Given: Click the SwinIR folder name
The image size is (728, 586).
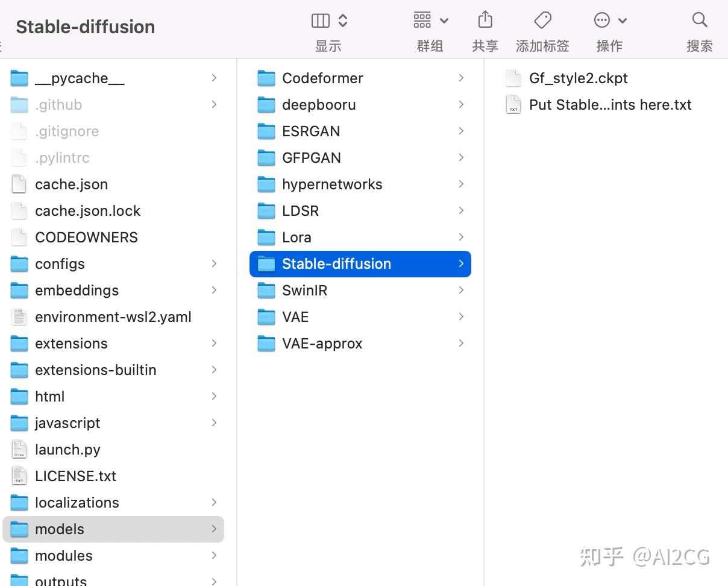Looking at the screenshot, I should click(x=305, y=291).
